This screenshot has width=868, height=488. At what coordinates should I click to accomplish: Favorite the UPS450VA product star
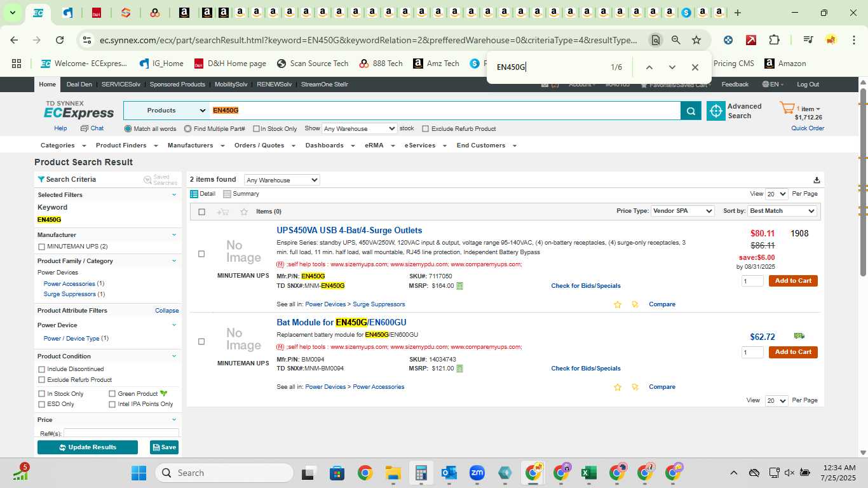(618, 304)
